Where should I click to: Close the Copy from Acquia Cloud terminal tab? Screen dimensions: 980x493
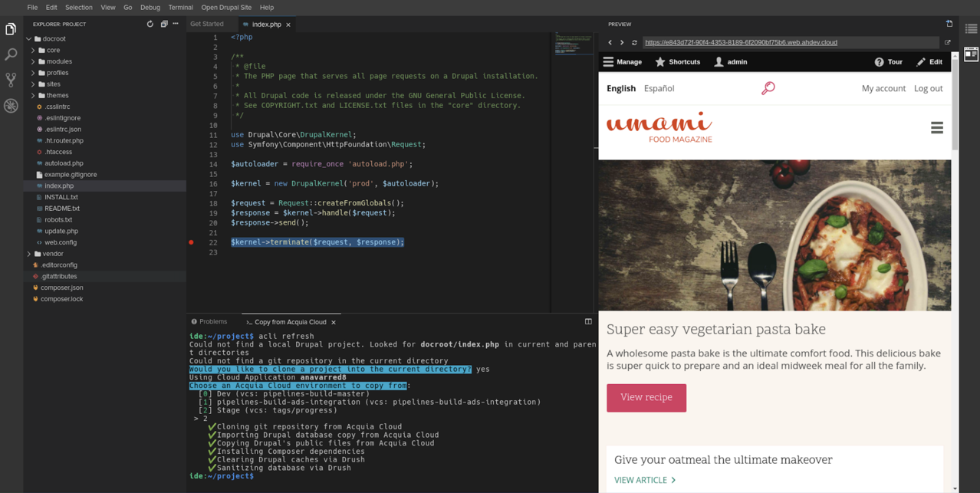point(334,322)
